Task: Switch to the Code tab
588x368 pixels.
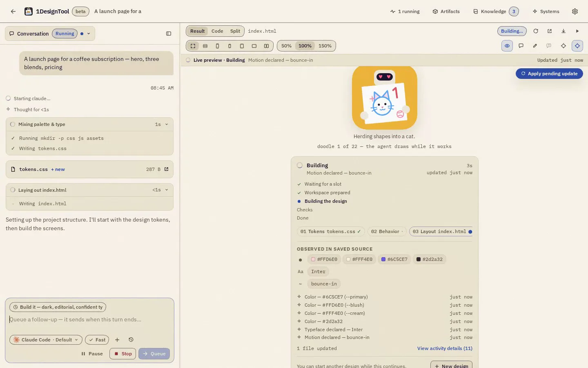Action: pyautogui.click(x=217, y=31)
